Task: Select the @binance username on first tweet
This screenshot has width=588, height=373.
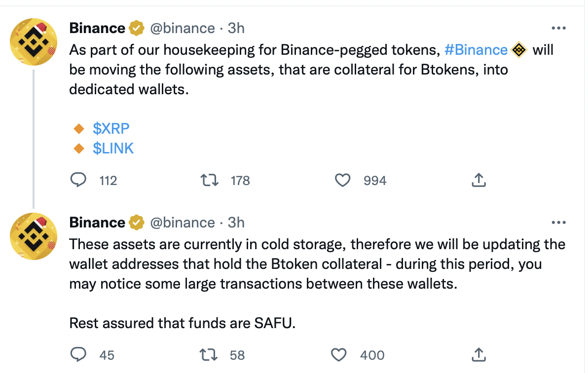Action: 183,28
